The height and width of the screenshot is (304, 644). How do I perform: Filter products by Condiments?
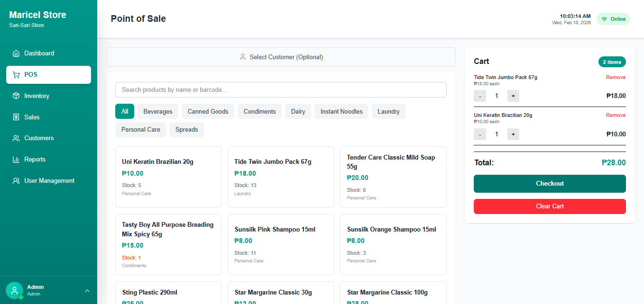[260, 112]
